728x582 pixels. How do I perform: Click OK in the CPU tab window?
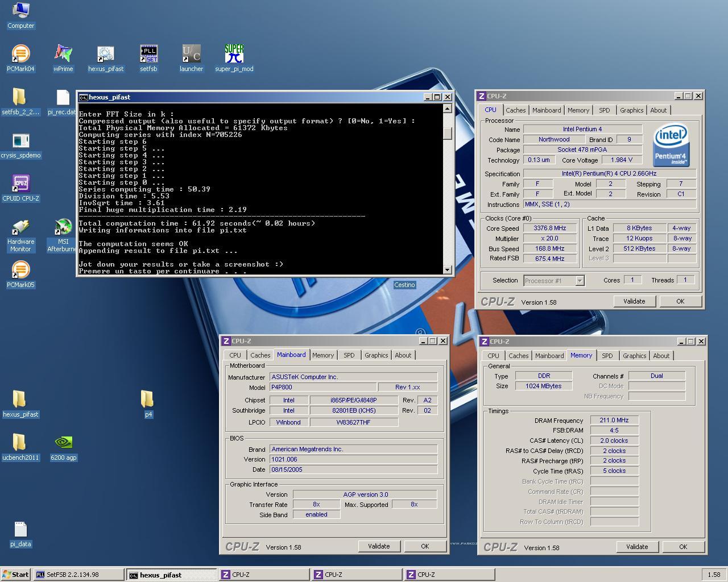tap(680, 301)
